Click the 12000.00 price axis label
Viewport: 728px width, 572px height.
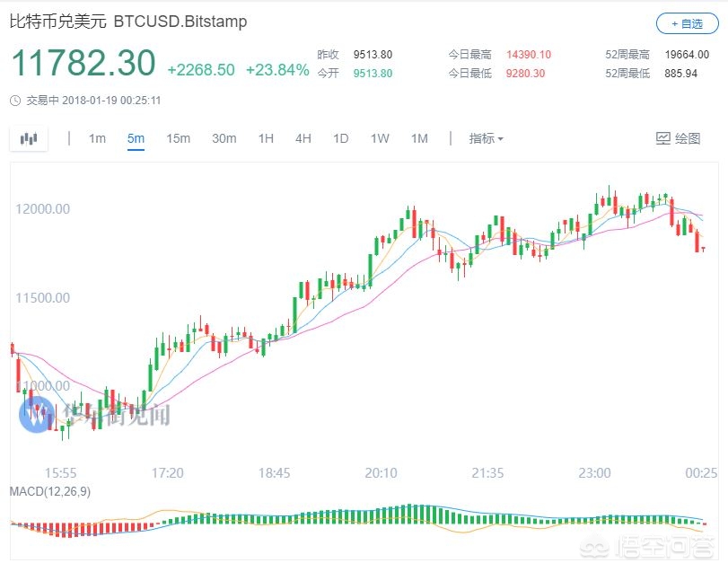(42, 209)
